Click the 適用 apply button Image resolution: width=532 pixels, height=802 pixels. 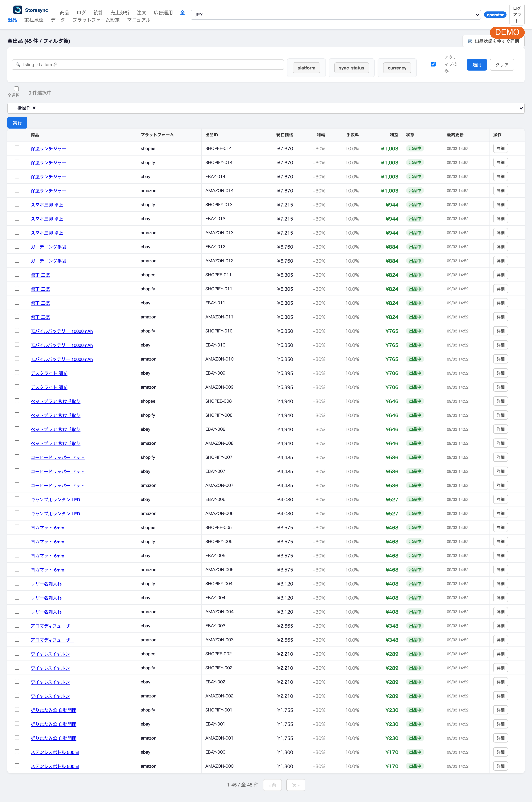477,64
